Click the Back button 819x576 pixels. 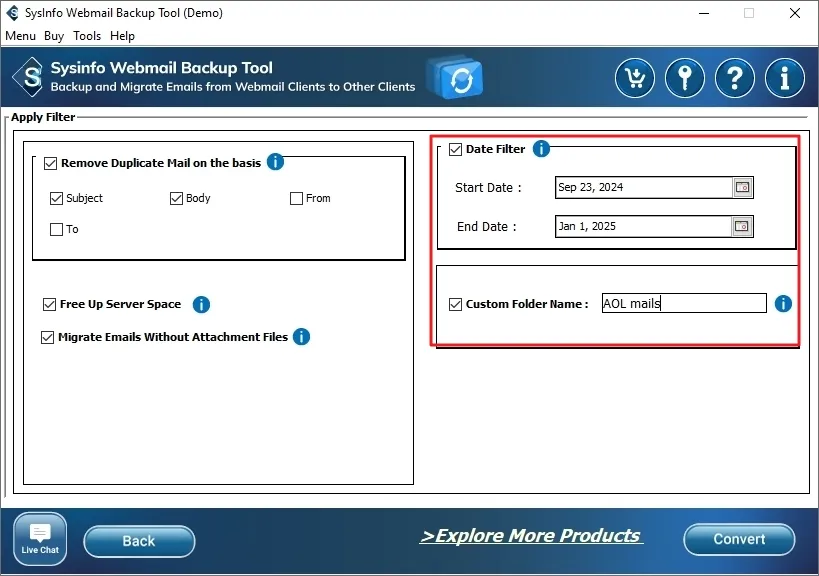click(139, 541)
